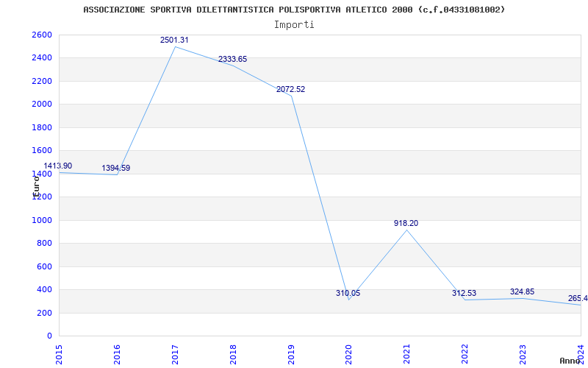The width and height of the screenshot is (588, 368).
Task: Click the 2019 x-axis year label
Action: click(291, 355)
